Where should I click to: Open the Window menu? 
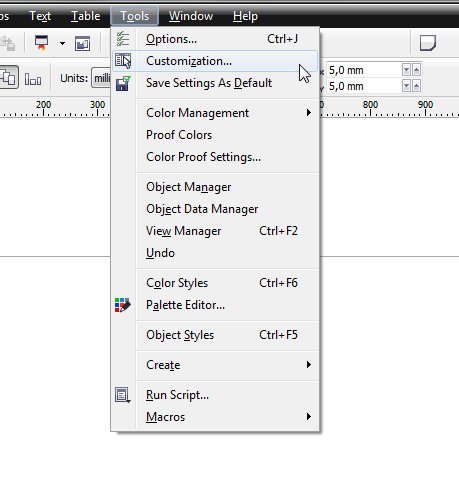(191, 16)
